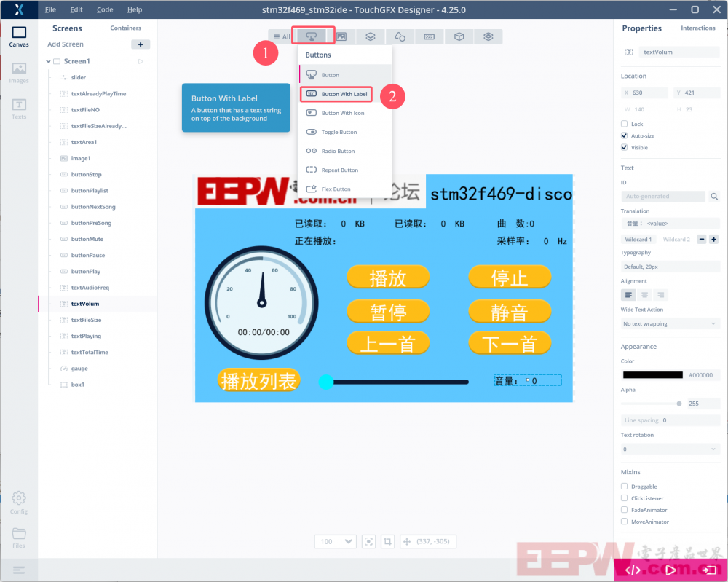
Task: Open the stacked layers widget category
Action: click(488, 36)
